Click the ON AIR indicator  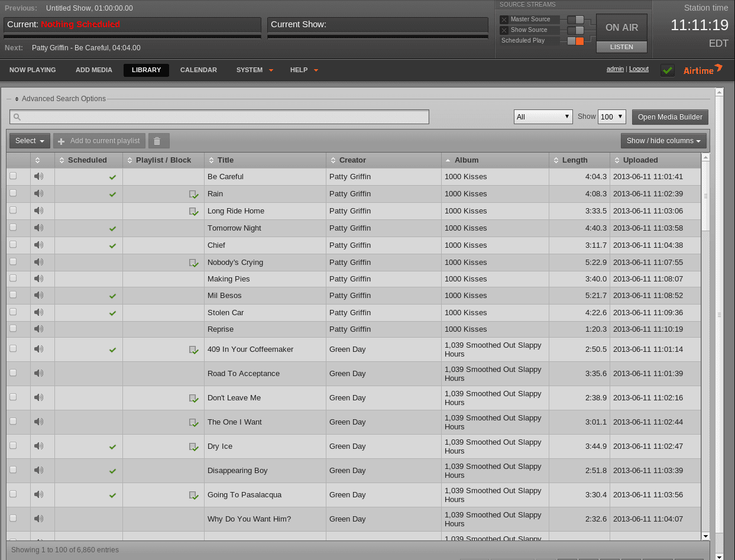pos(621,28)
